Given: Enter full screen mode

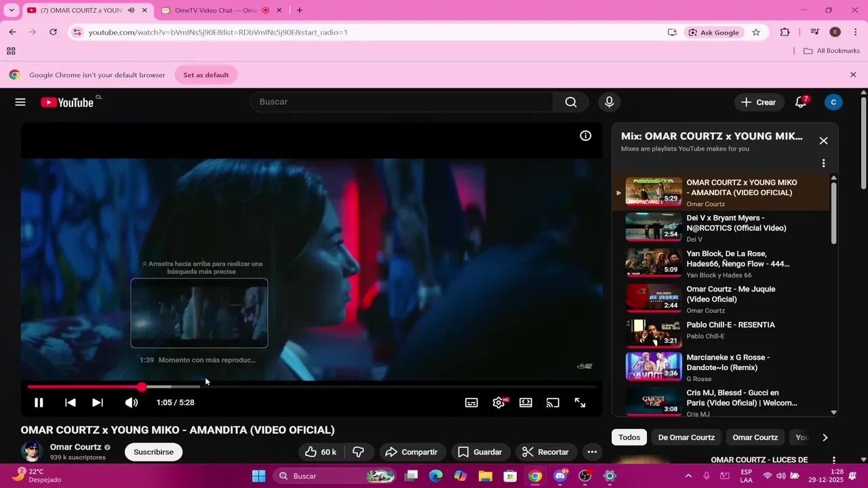Looking at the screenshot, I should (x=580, y=403).
